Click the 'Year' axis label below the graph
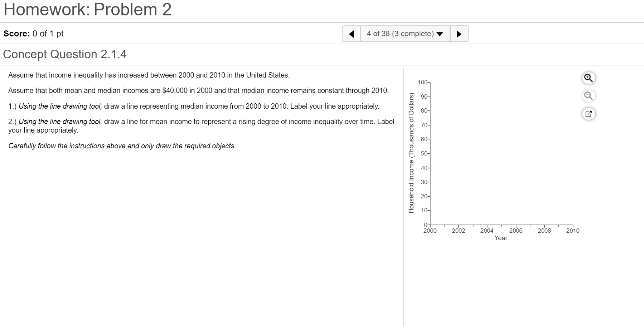The height and width of the screenshot is (326, 644). point(500,237)
